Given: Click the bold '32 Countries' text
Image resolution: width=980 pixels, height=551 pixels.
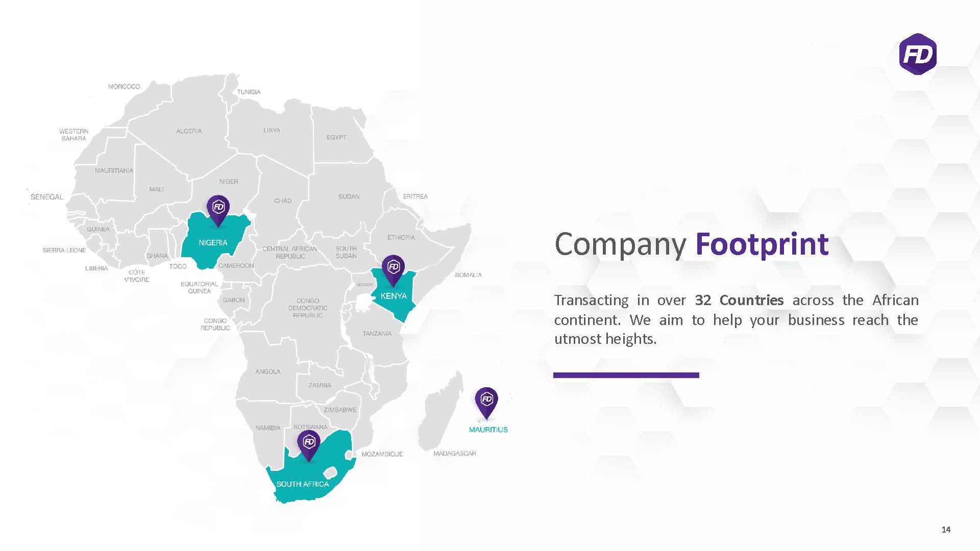Looking at the screenshot, I should coord(739,300).
